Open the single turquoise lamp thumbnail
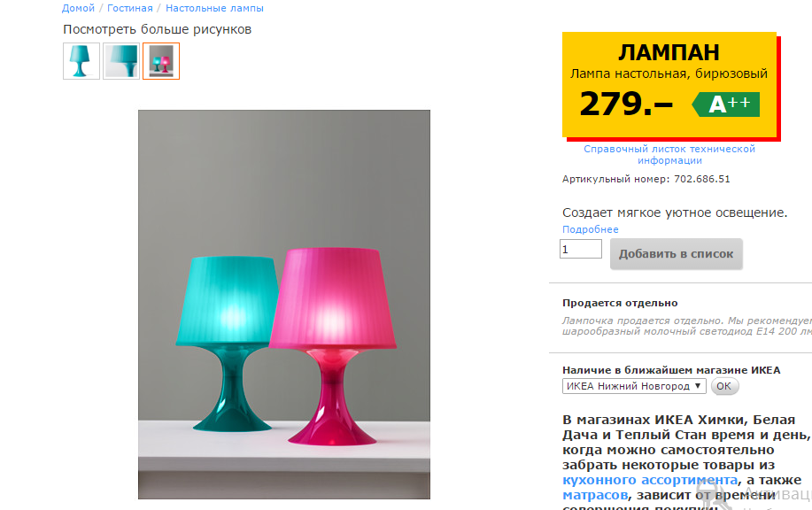Screen dimensions: 812x510 pos(81,61)
